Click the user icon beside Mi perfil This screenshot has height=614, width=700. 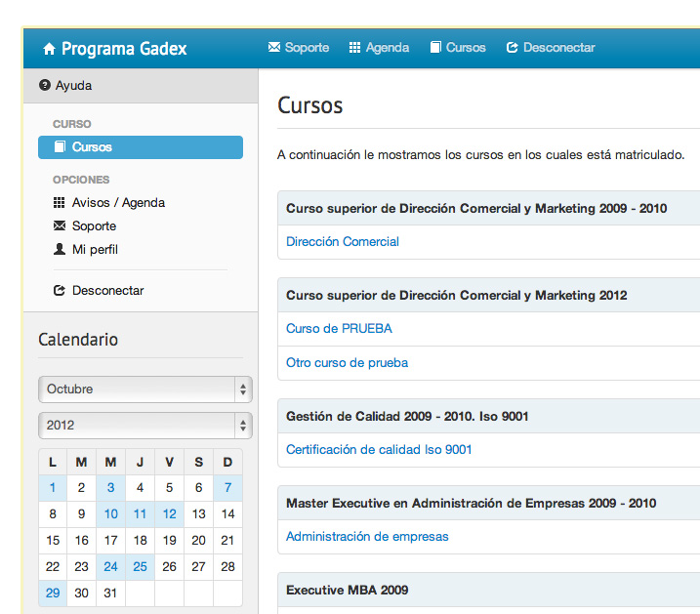point(59,249)
